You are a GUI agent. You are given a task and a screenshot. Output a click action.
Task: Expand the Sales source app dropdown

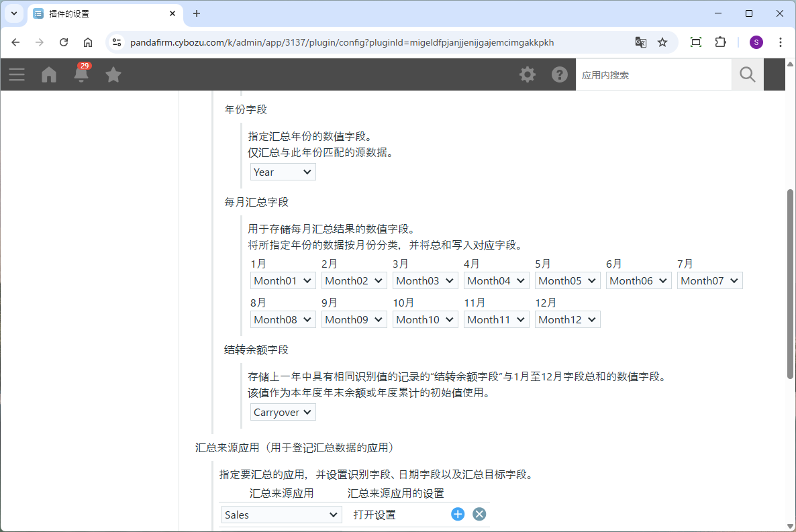pos(281,515)
